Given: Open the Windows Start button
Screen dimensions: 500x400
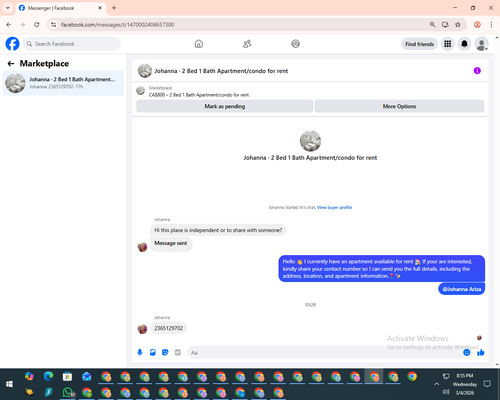Looking at the screenshot, I should point(9,384).
